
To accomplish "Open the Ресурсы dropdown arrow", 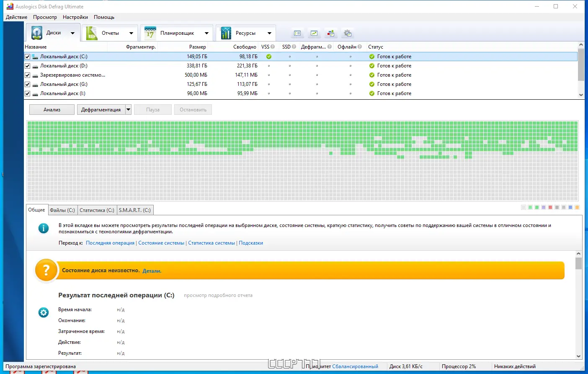I will [269, 32].
